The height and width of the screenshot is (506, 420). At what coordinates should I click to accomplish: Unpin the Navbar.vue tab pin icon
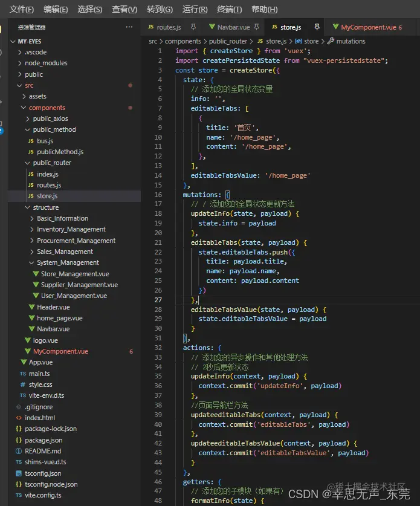(x=257, y=27)
